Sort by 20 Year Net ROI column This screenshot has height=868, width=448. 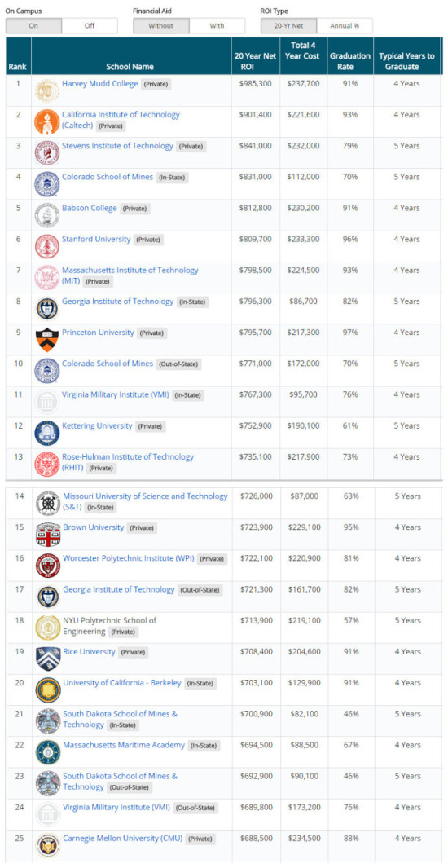point(256,61)
